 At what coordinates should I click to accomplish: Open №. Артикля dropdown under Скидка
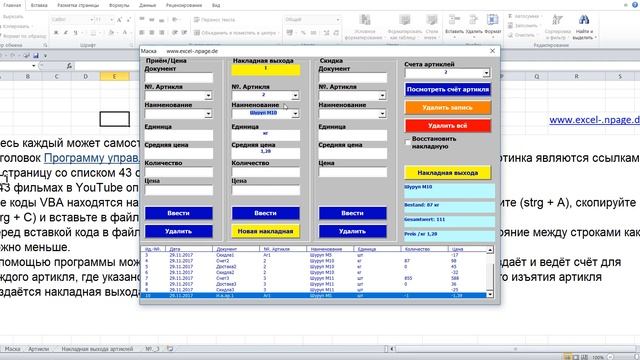pos(382,96)
